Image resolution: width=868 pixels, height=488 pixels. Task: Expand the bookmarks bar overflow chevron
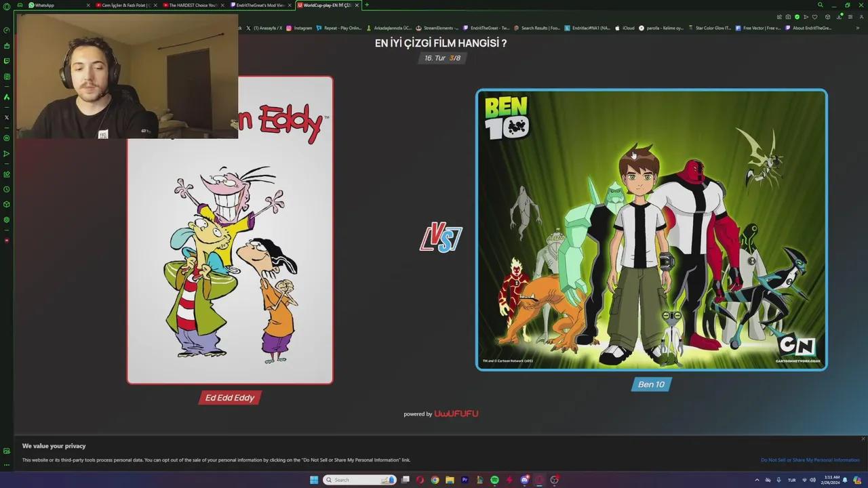point(858,28)
